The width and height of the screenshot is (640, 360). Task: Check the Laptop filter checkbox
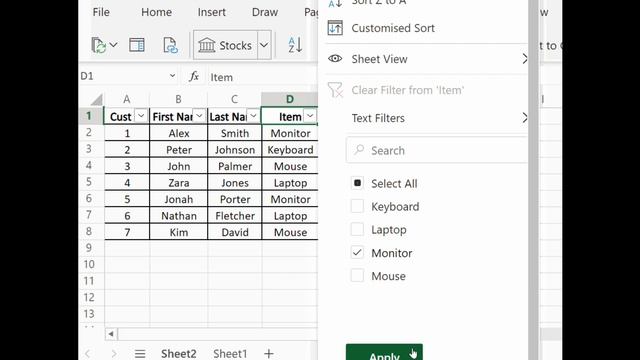pos(357,229)
